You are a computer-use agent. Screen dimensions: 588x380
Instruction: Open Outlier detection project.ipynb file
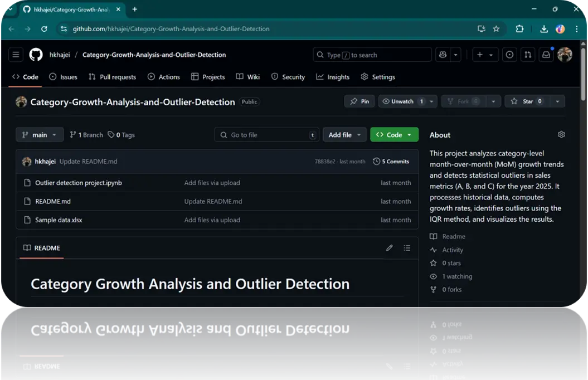coord(78,183)
